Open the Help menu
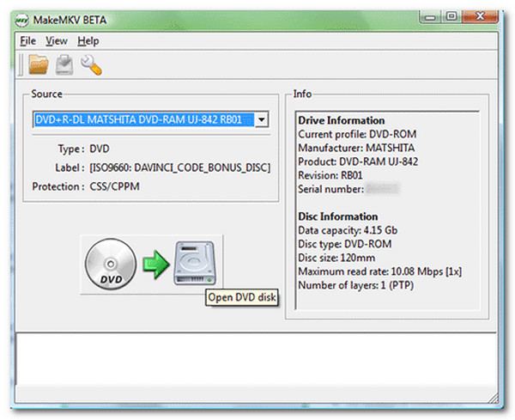The height and width of the screenshot is (420, 515). 88,41
